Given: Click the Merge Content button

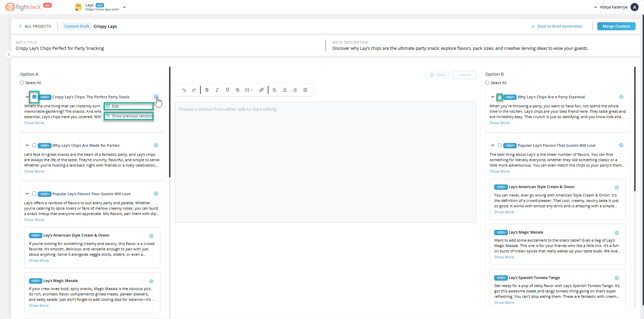Looking at the screenshot, I should coord(616,26).
